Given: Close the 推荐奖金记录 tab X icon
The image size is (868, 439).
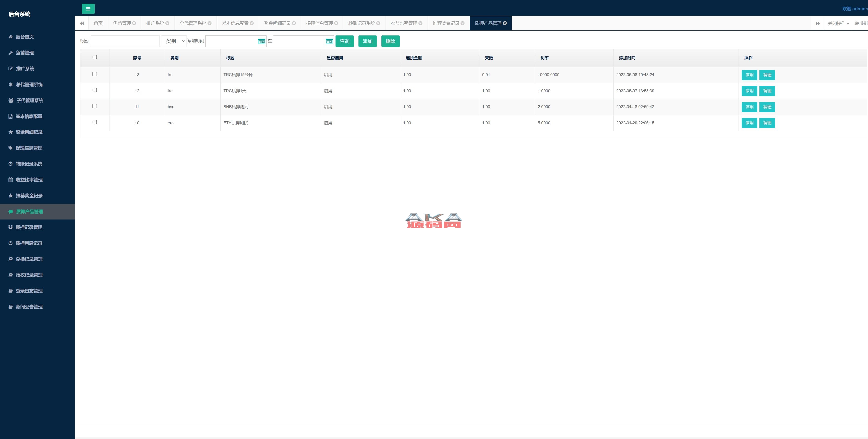Looking at the screenshot, I should 463,23.
